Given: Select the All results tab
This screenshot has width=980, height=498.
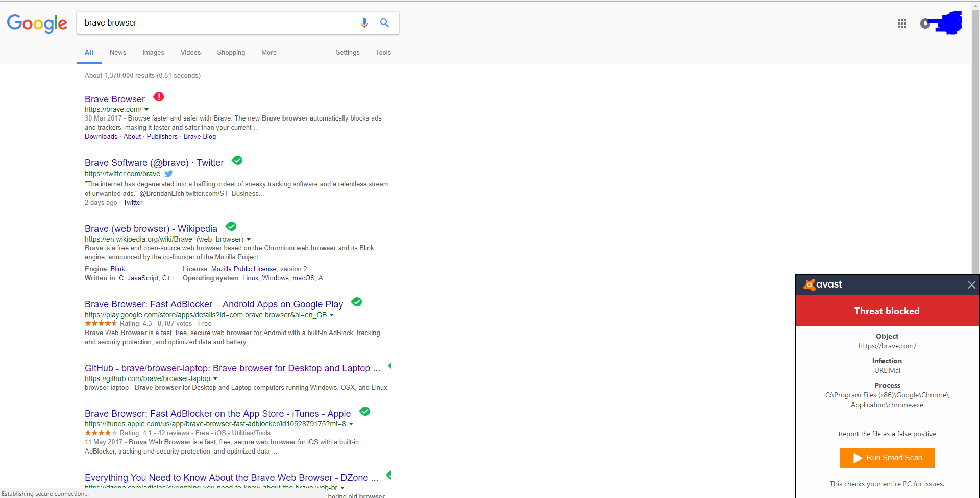Looking at the screenshot, I should tap(89, 53).
